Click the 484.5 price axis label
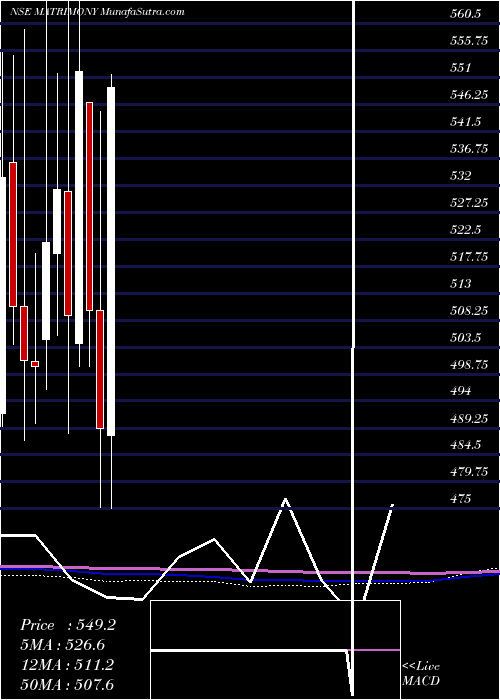The image size is (500, 700). click(x=465, y=445)
